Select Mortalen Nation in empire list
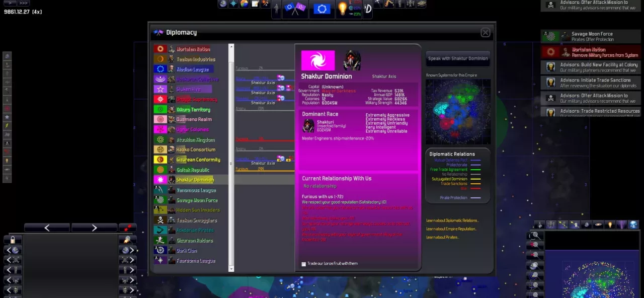Image resolution: width=644 pixels, height=298 pixels. tap(191, 49)
